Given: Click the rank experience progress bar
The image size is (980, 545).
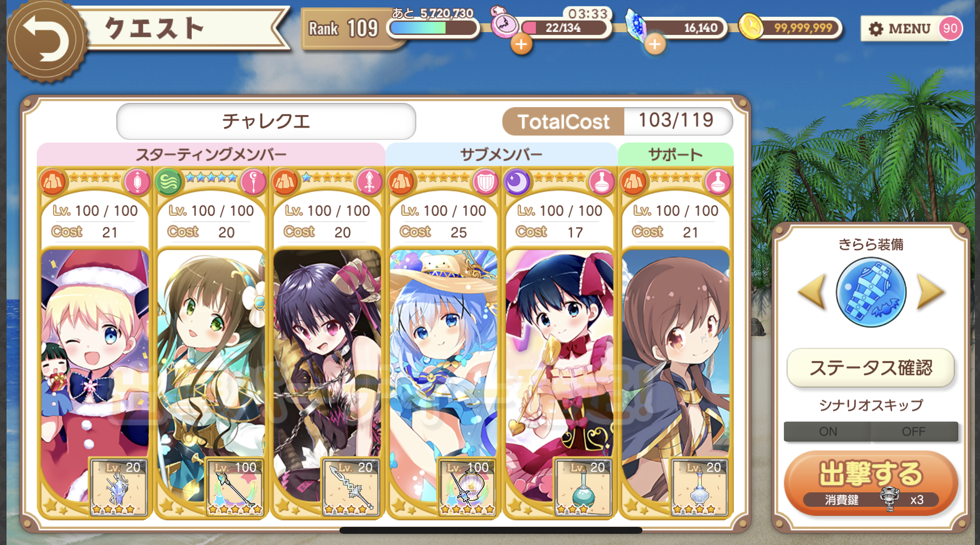Looking at the screenshot, I should 433,28.
